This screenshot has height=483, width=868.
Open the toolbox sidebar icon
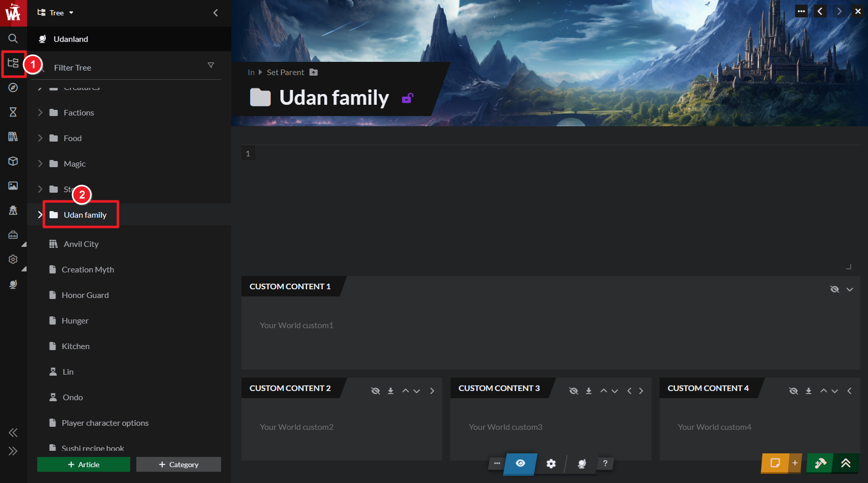click(13, 235)
